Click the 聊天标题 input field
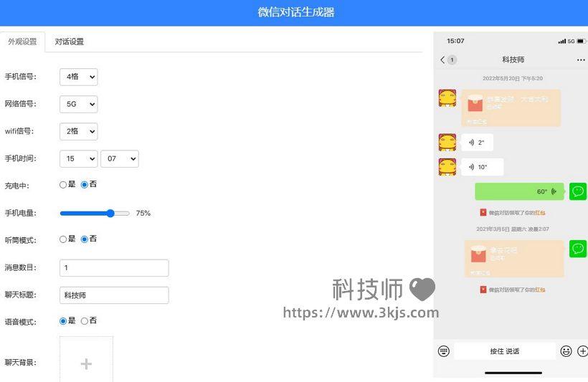 [x=114, y=295]
